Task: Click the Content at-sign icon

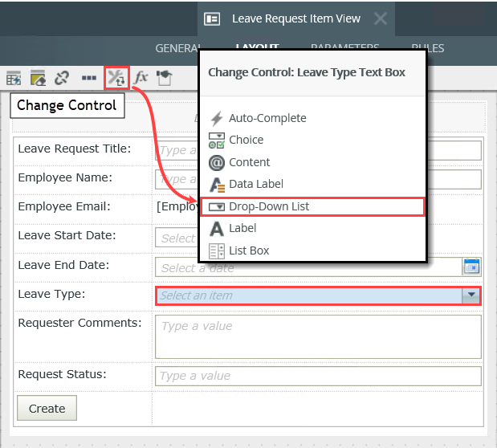Action: tap(217, 163)
